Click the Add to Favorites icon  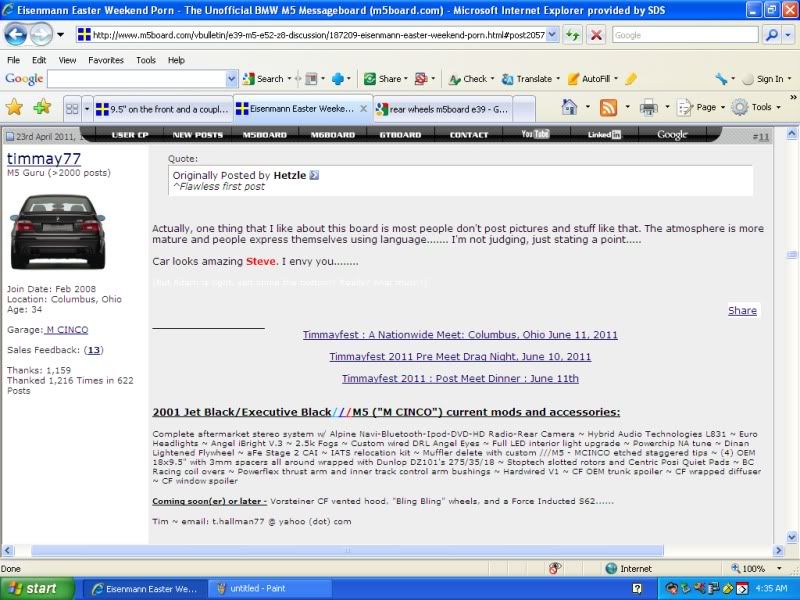[41, 107]
